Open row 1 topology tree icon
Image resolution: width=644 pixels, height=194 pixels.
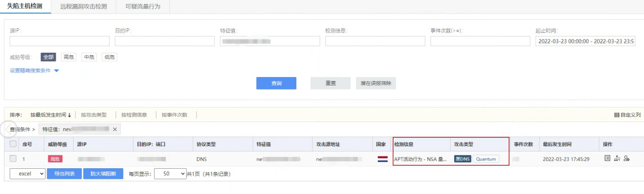tap(617, 159)
